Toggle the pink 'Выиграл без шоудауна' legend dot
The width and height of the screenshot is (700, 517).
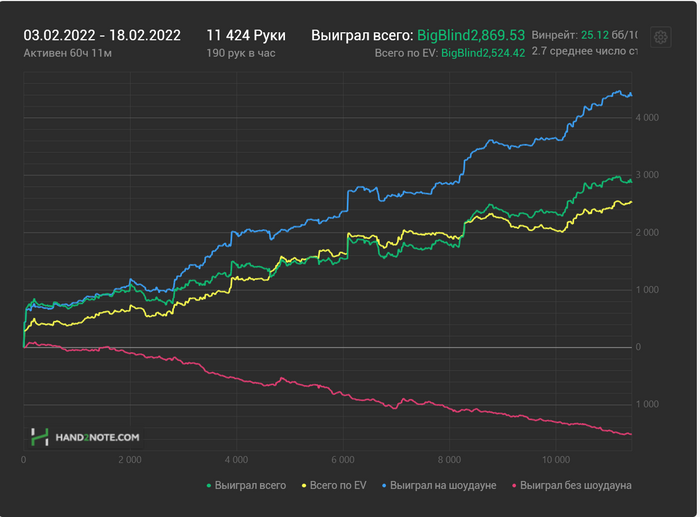514,486
